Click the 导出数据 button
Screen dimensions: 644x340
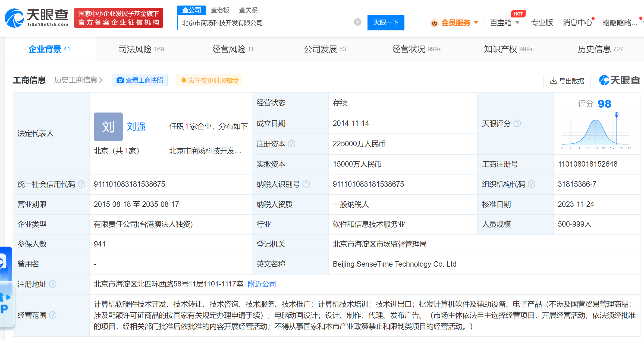[567, 81]
